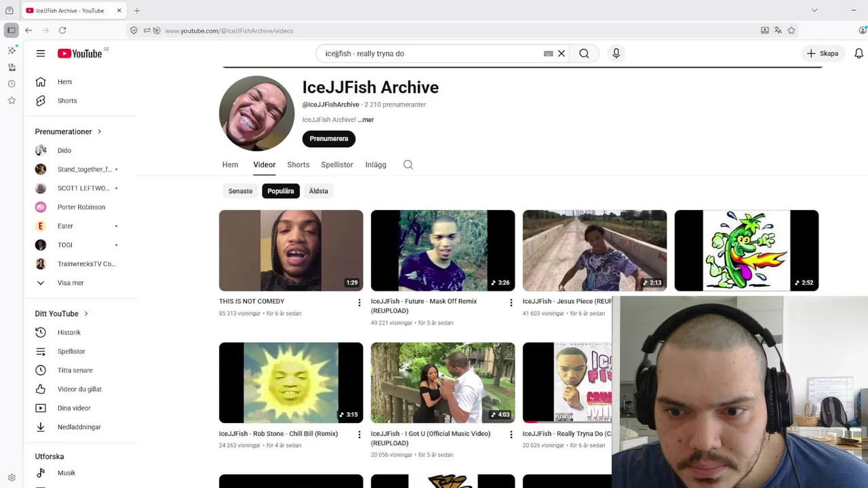Select the Senaste sort chip
868x488 pixels.
tap(240, 191)
